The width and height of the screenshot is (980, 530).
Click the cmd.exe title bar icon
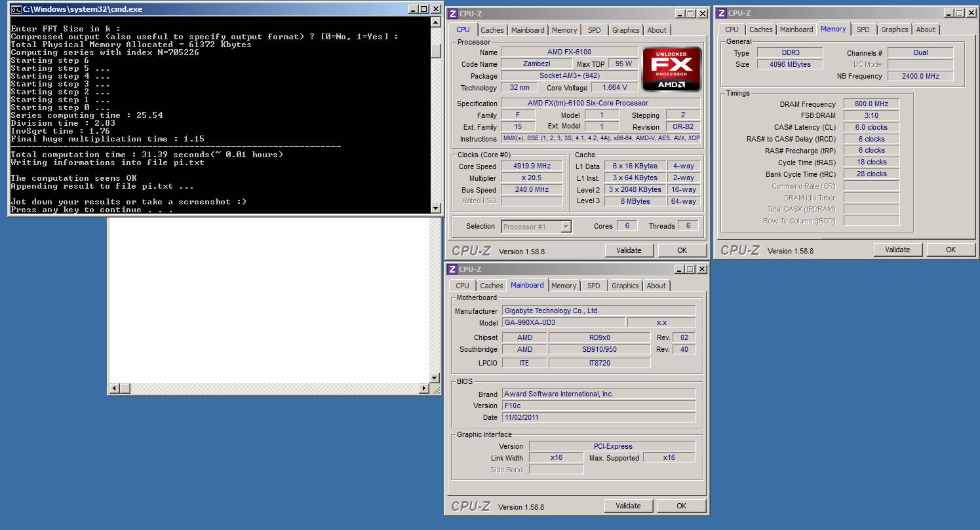16,9
